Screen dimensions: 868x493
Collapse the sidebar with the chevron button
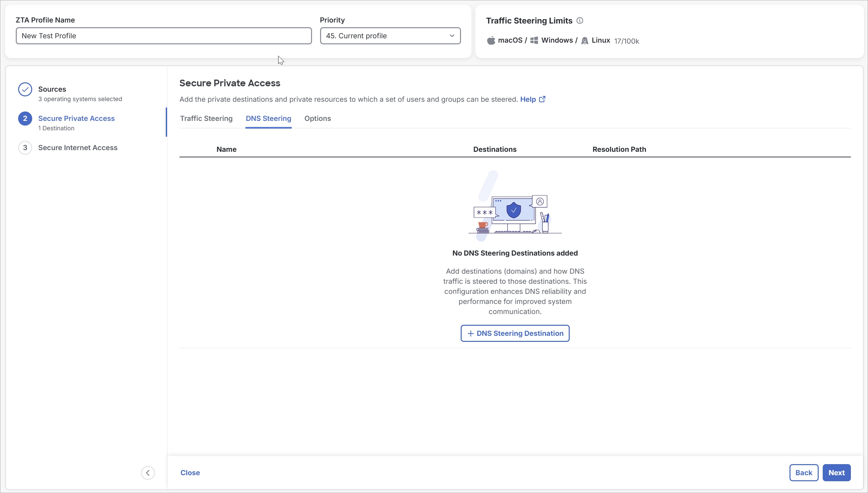(148, 473)
